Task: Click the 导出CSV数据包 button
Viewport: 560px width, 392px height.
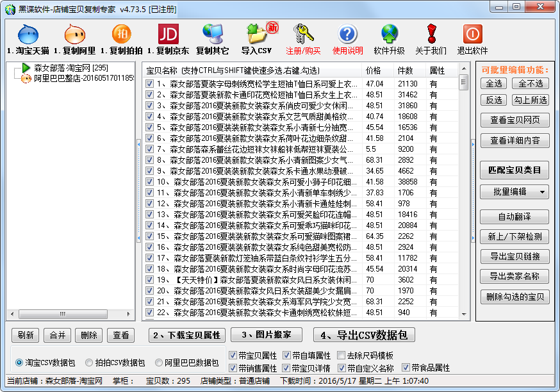Action: pos(364,335)
